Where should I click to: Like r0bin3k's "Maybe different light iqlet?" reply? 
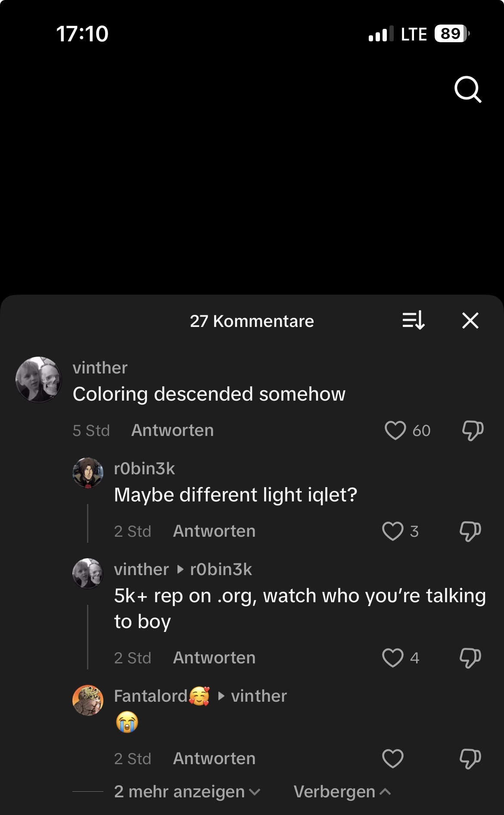click(392, 531)
